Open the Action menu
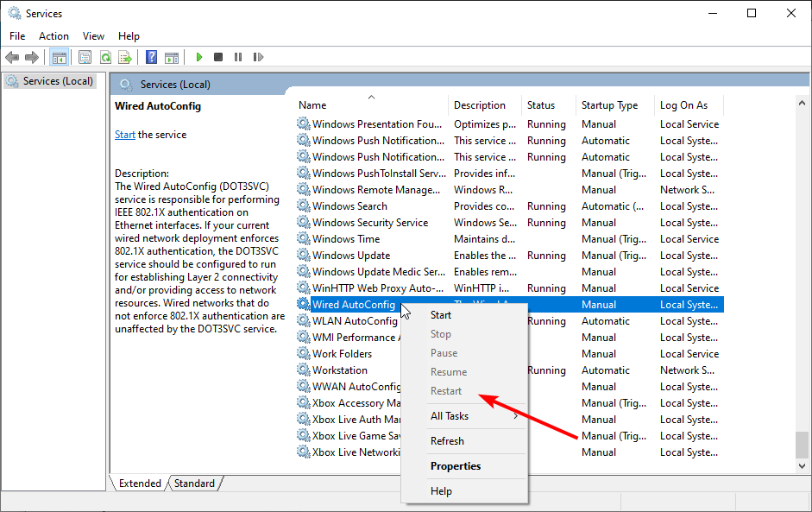The width and height of the screenshot is (812, 512). [54, 35]
